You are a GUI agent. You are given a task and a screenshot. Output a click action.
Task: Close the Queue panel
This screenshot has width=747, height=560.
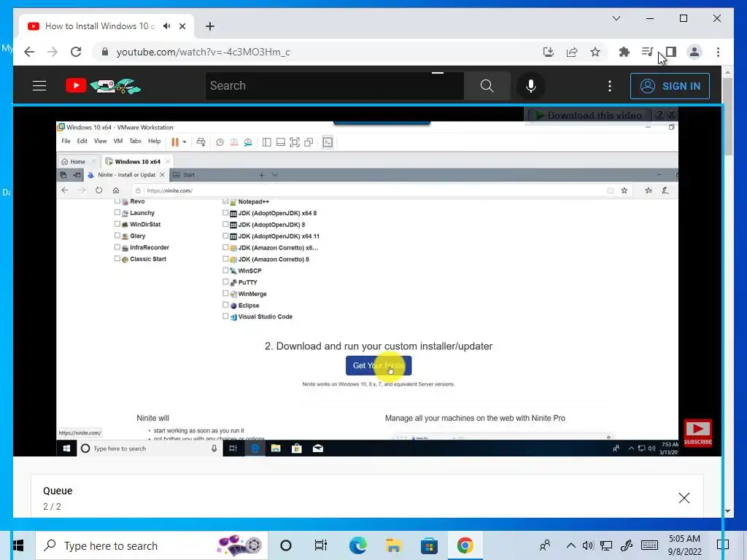[684, 498]
